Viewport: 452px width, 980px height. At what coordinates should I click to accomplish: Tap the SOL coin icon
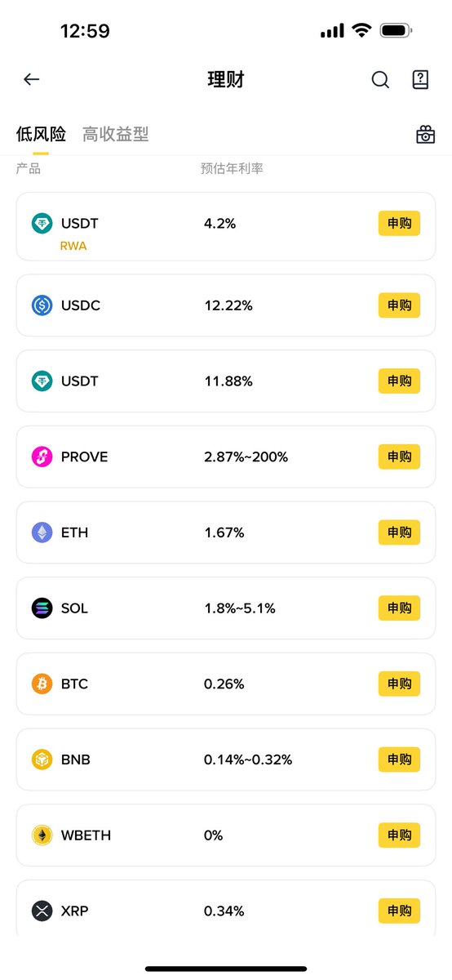(x=42, y=608)
